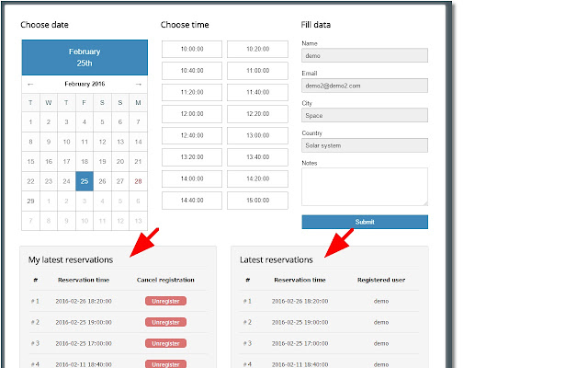Click the Email input field
588x368 pixels.
click(365, 86)
